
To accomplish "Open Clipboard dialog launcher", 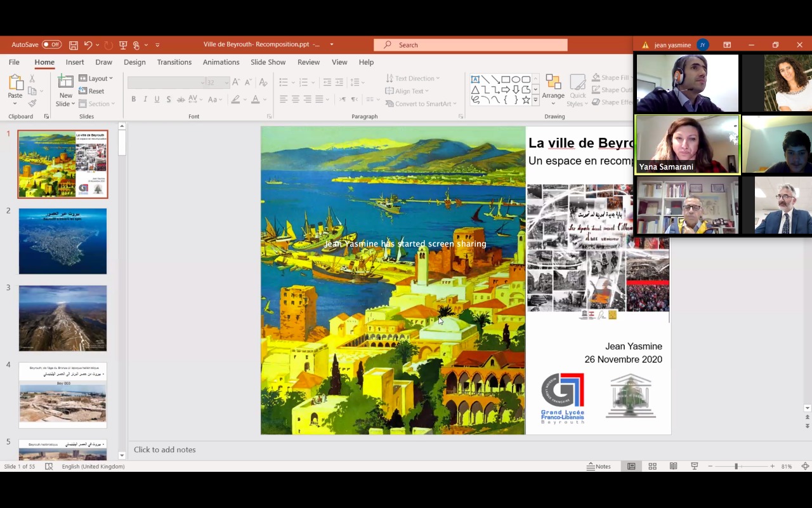I will pyautogui.click(x=46, y=117).
